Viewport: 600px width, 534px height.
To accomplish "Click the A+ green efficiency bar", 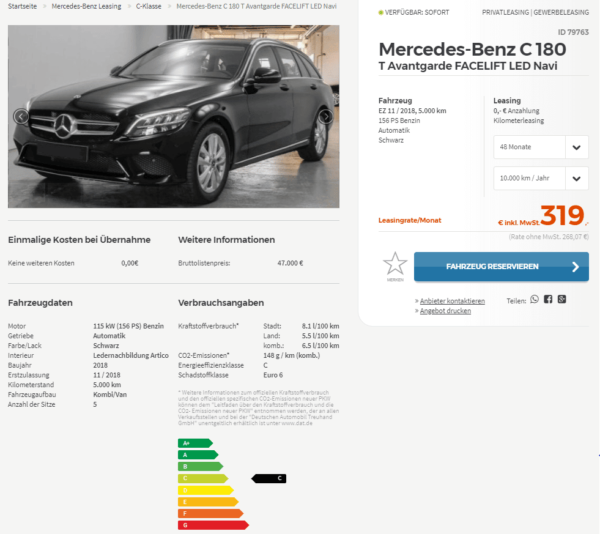I will pyautogui.click(x=195, y=443).
